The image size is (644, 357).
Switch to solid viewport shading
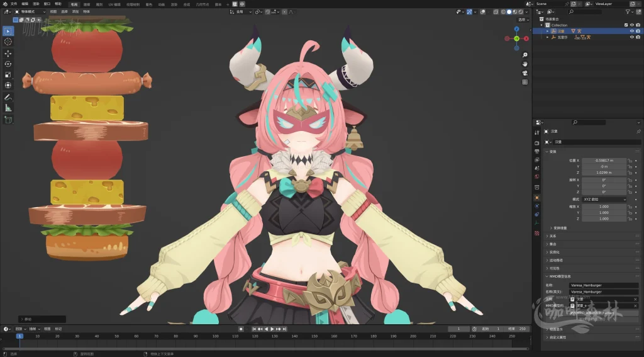click(509, 12)
